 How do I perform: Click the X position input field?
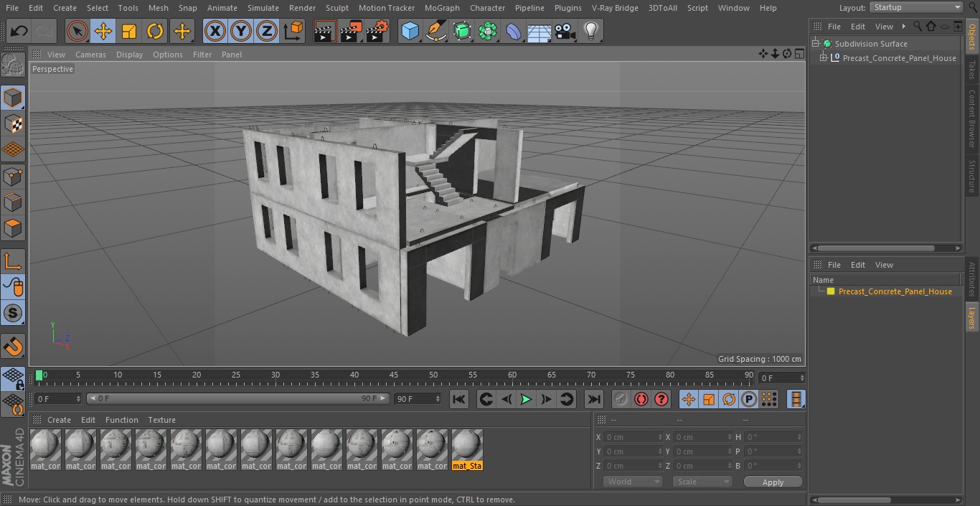tap(633, 437)
